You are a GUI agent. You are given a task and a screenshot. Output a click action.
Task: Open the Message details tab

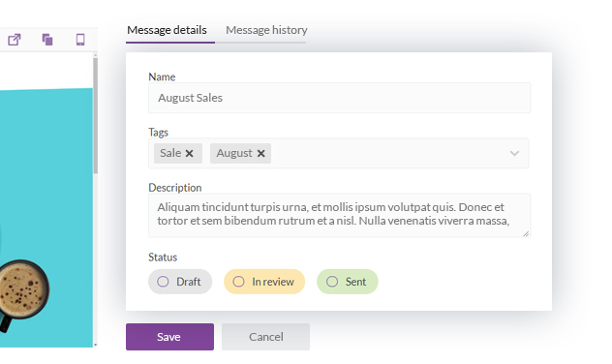(x=167, y=30)
